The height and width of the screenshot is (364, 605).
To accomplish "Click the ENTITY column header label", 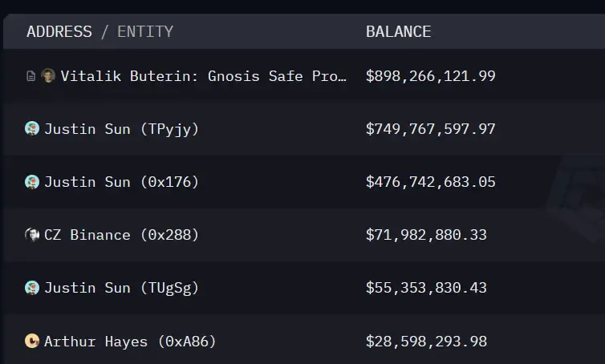I will pyautogui.click(x=145, y=32).
